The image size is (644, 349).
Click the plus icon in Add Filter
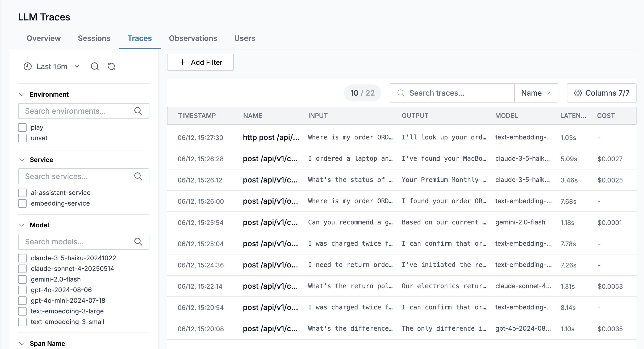(182, 62)
